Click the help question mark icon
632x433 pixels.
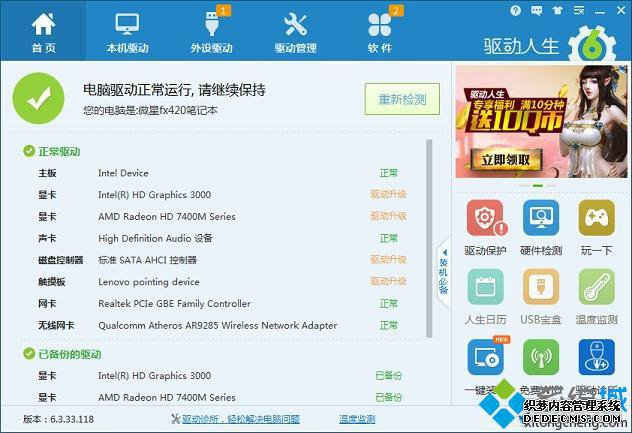515,11
